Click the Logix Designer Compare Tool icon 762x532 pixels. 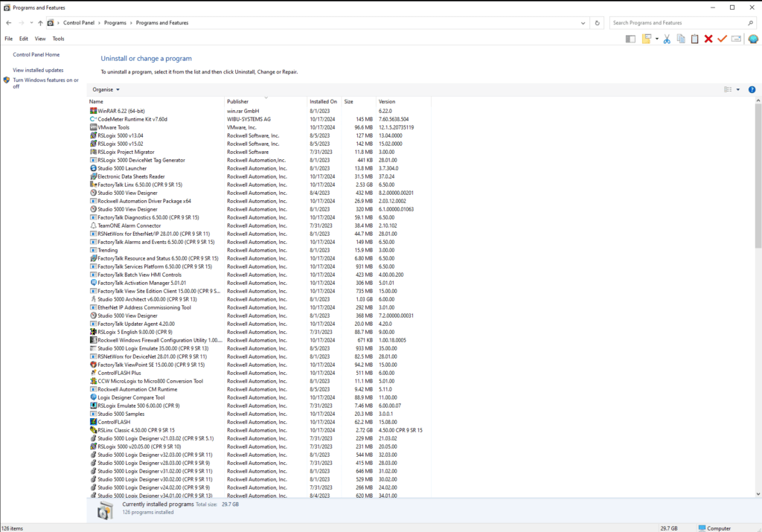(x=93, y=397)
